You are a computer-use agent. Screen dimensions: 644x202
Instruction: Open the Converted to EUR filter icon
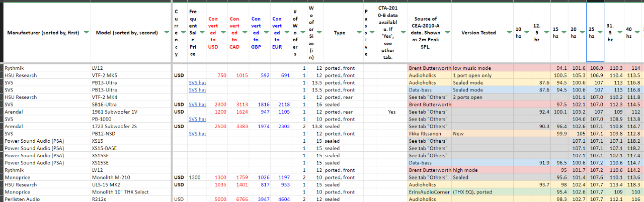point(286,33)
